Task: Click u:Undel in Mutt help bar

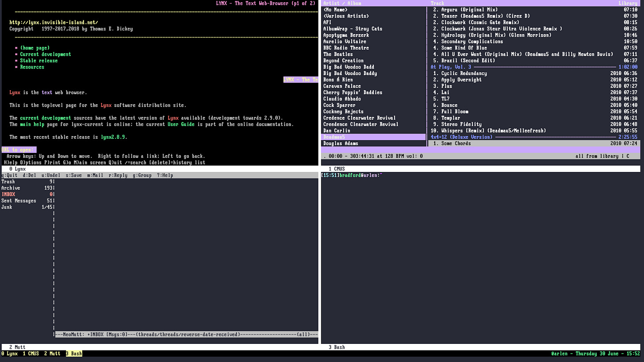Action: 51,175
